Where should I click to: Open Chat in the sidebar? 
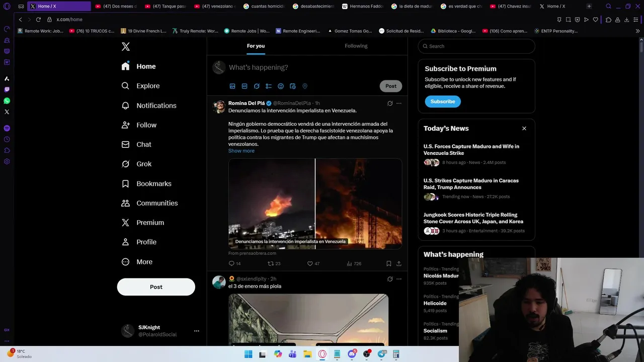tap(136, 144)
